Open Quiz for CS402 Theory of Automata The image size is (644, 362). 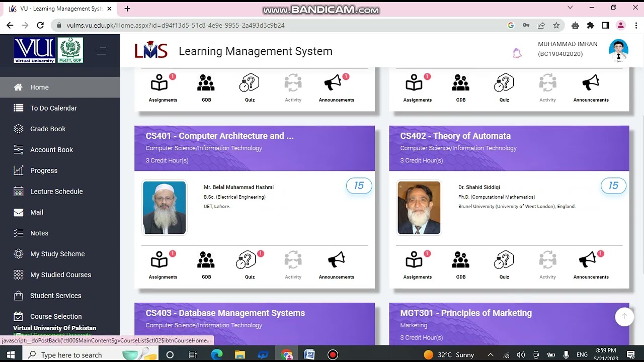[x=504, y=265]
